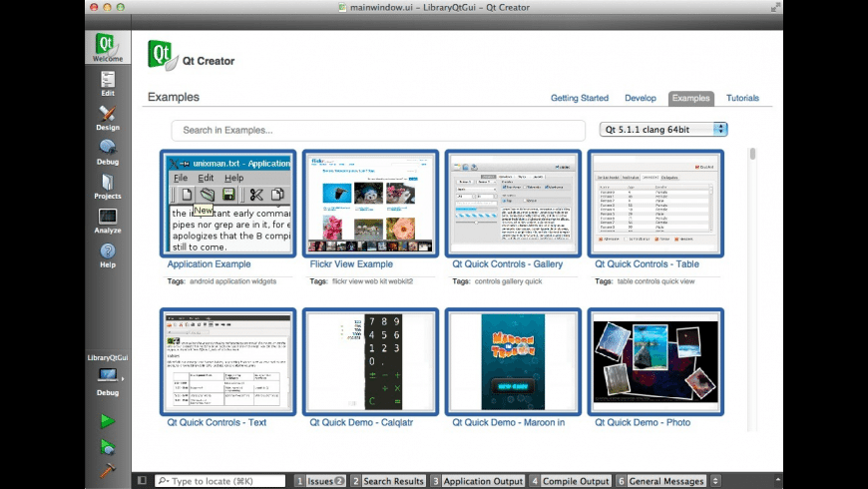Open the Welcome mode in sidebar
Screen dimensions: 868x489
click(x=108, y=47)
